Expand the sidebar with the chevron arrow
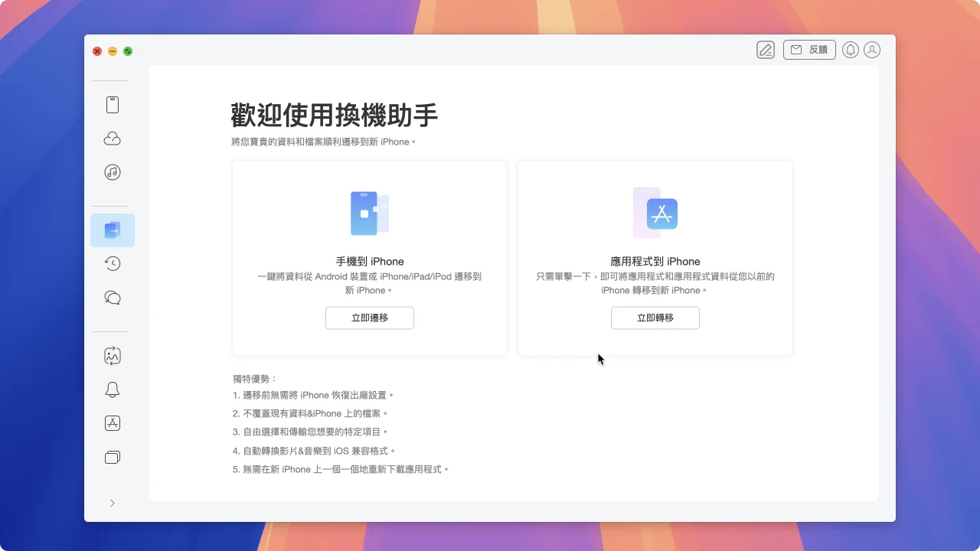Image resolution: width=980 pixels, height=551 pixels. 113,503
